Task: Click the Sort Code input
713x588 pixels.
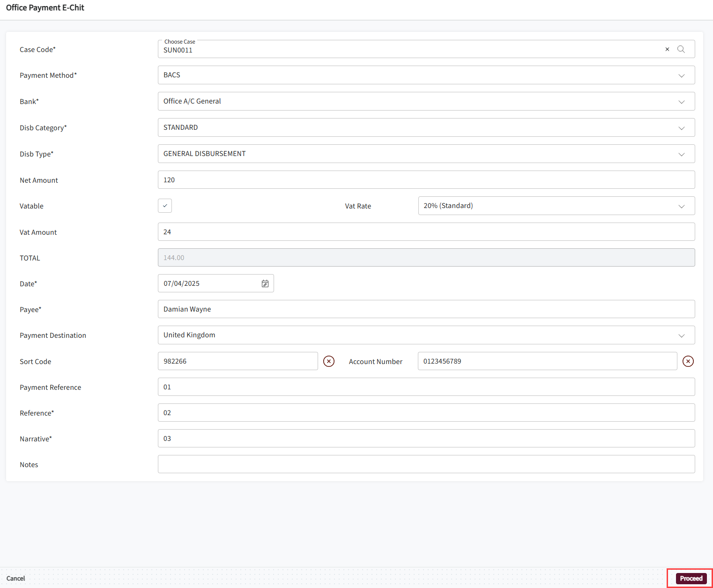Action: [238, 361]
